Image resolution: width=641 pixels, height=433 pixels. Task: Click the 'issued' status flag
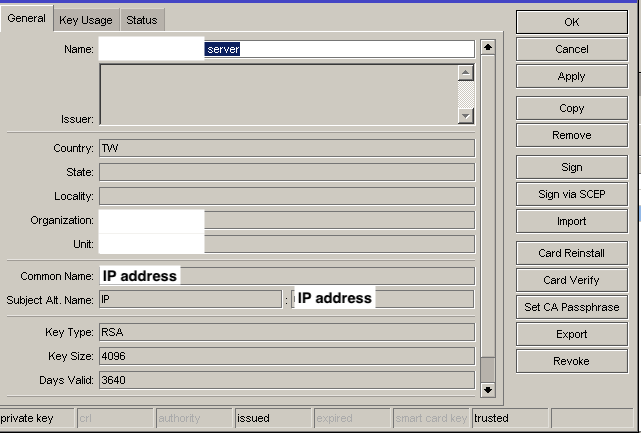[x=274, y=418]
